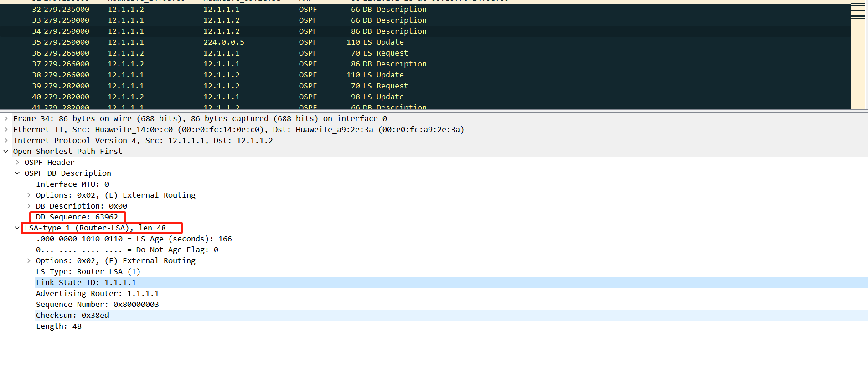Collapse the LSA-type 1 Router-LSA node
Viewport: 868px width, 367px height.
pos(17,228)
